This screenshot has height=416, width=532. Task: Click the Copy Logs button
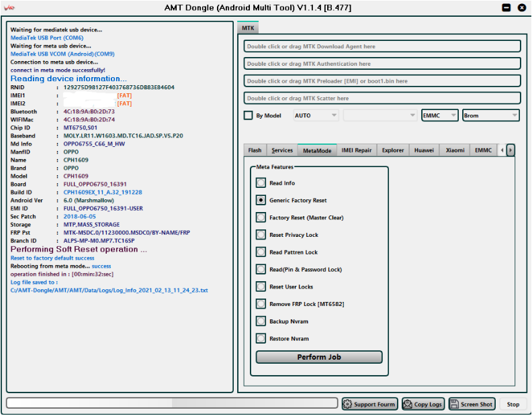[423, 404]
